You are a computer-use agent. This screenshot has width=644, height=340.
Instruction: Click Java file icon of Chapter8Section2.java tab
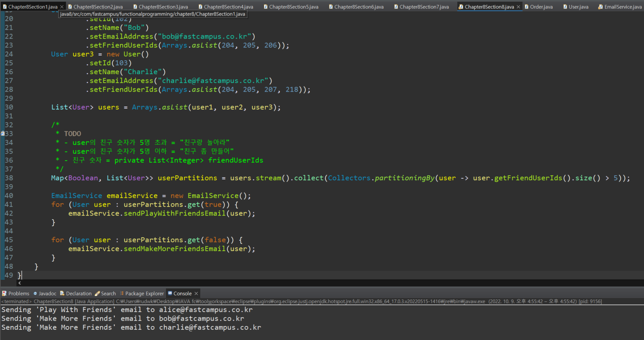pos(70,7)
